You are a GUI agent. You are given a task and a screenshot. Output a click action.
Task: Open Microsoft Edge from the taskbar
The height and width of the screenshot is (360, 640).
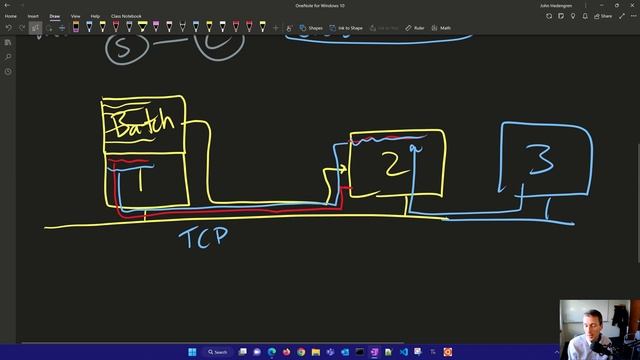tap(272, 352)
